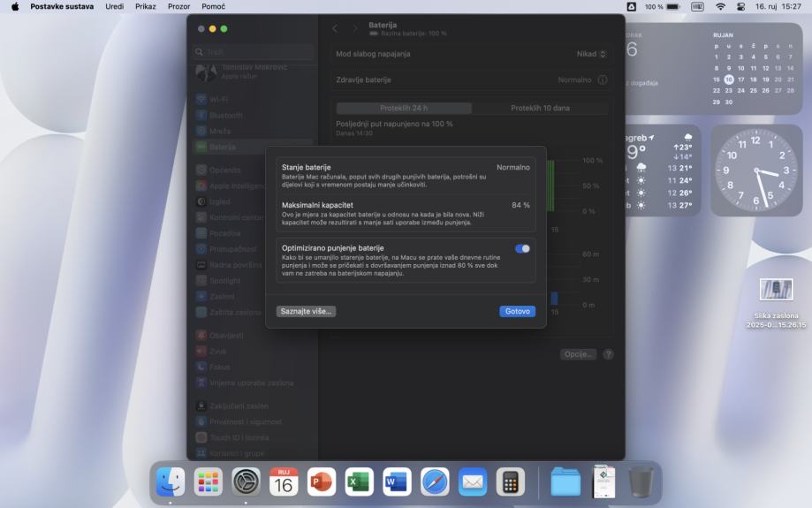Open Calendar from the Dock
The image size is (812, 508).
(284, 482)
